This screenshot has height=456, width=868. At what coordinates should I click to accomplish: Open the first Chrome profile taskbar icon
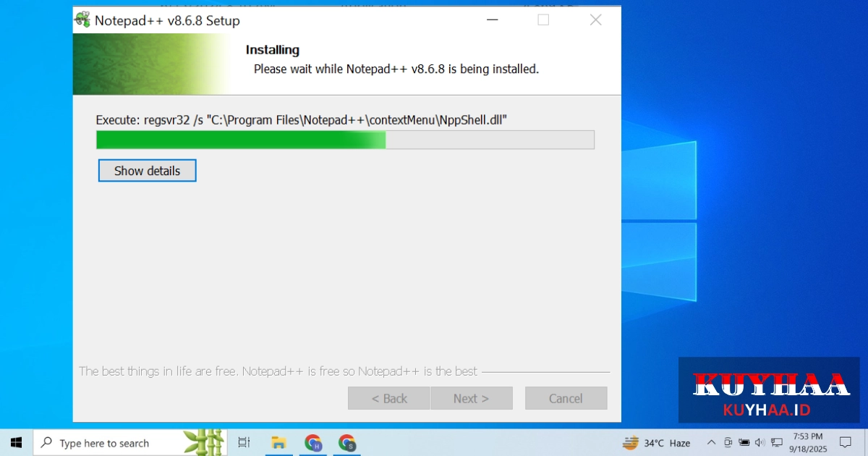tap(312, 442)
